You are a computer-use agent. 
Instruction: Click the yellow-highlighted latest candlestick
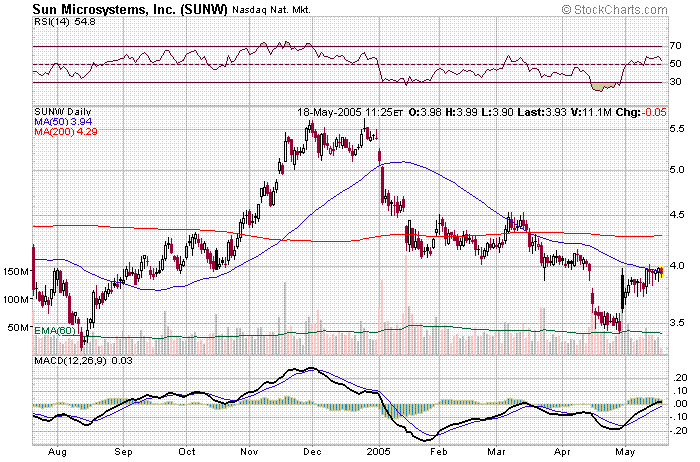662,272
